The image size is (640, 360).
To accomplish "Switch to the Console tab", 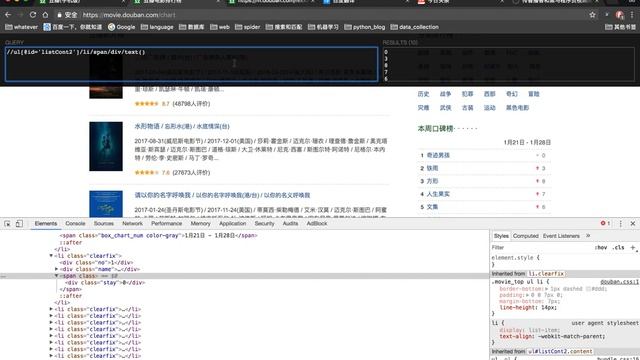I will tap(76, 223).
